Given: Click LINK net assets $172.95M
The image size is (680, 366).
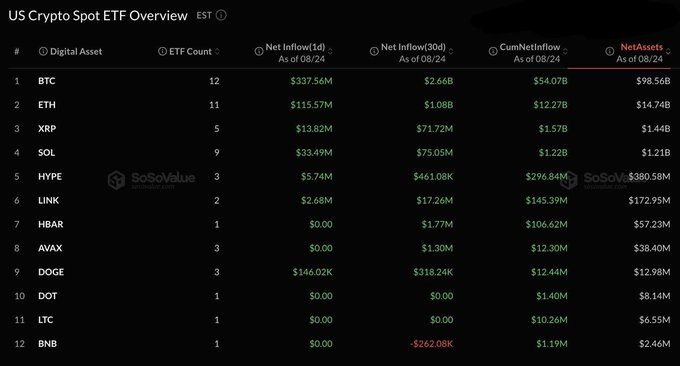Looking at the screenshot, I should coord(649,200).
